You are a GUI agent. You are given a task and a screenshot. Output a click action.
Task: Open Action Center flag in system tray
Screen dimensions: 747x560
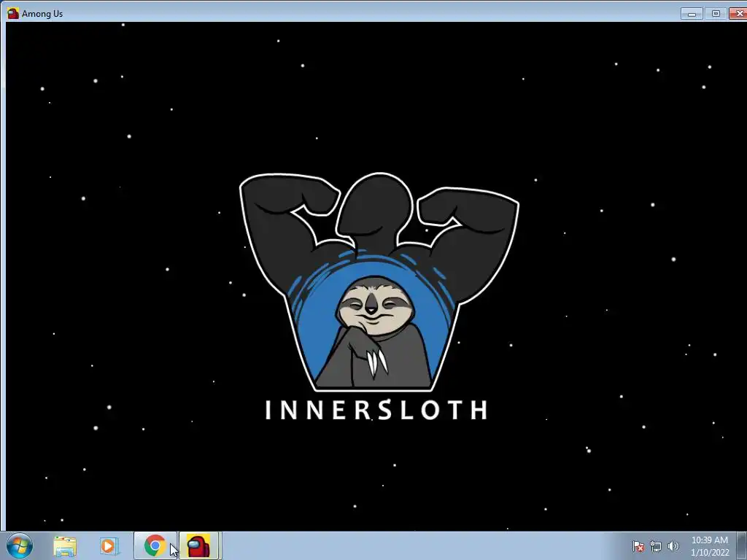click(x=638, y=546)
